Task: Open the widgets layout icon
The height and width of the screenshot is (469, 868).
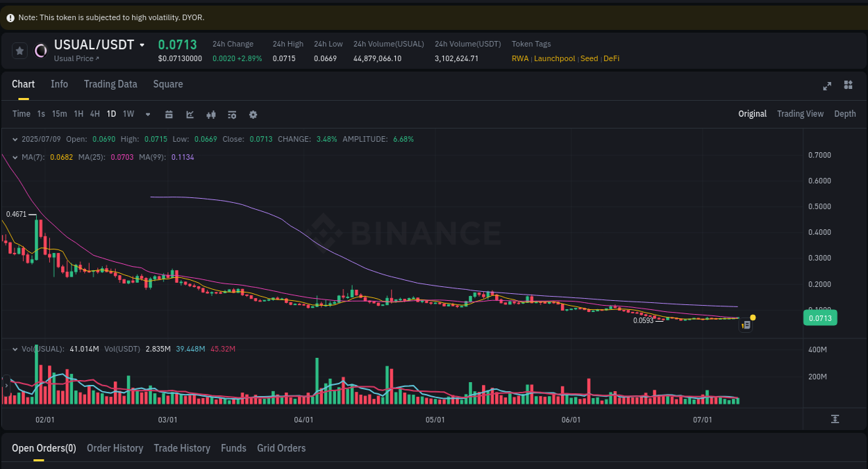Action: (848, 85)
